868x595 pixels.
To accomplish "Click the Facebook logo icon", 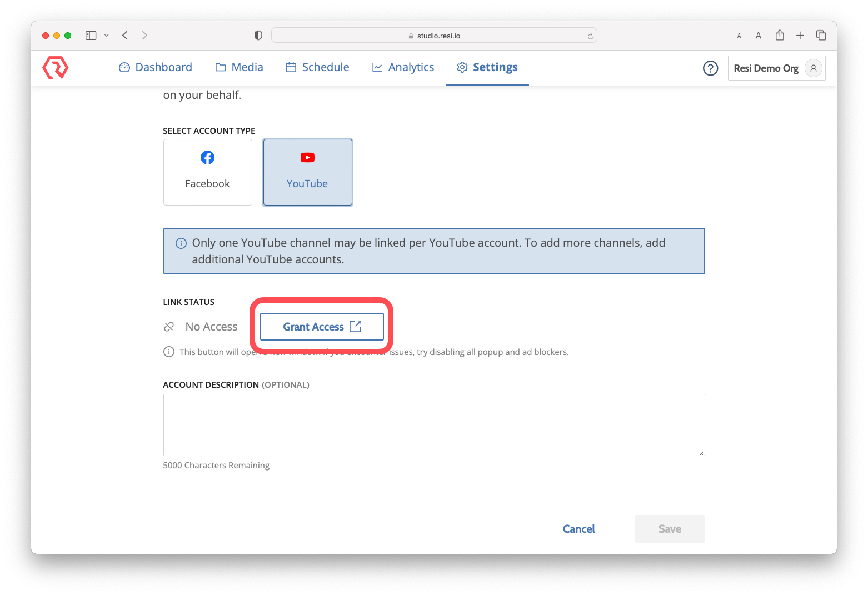I will 207,157.
